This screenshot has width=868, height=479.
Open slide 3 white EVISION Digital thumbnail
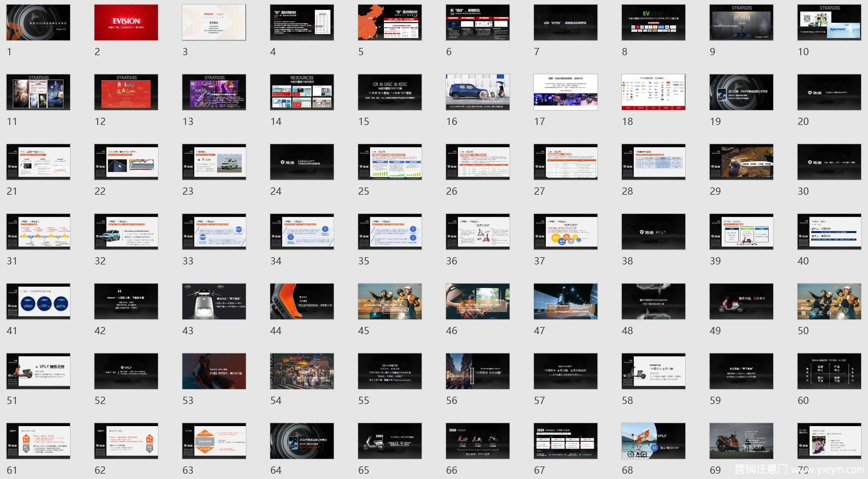[214, 22]
